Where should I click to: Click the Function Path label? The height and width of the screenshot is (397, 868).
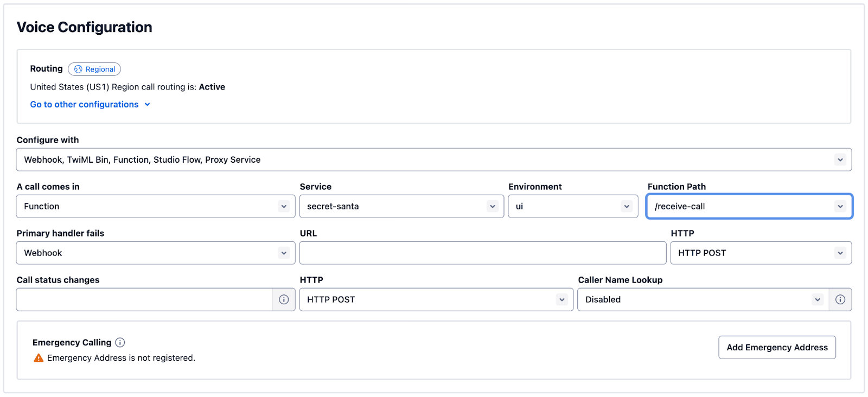pos(676,187)
